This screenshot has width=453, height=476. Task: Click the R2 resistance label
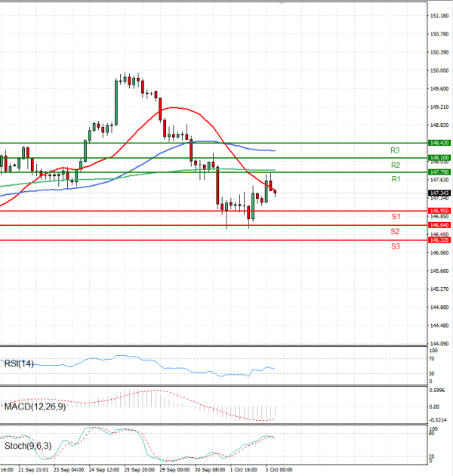[x=395, y=165]
